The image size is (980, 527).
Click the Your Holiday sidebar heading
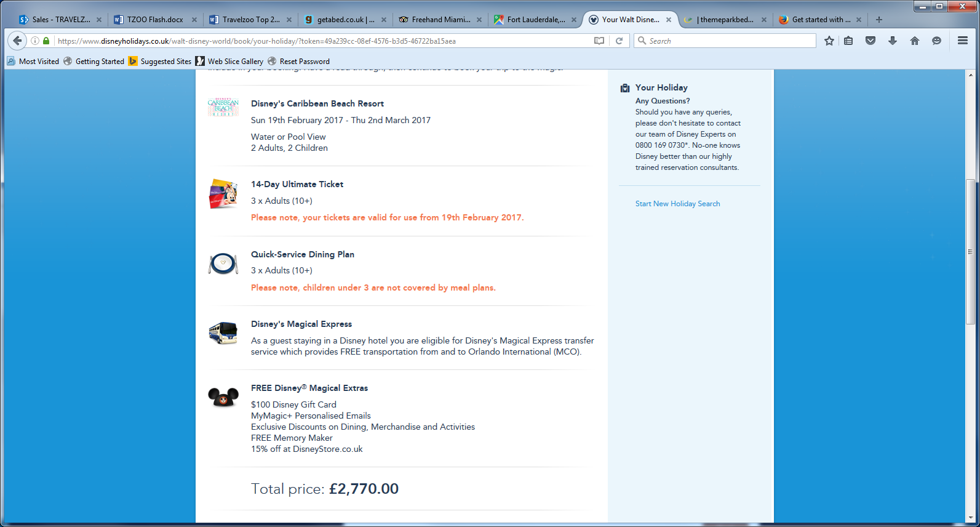pos(661,87)
